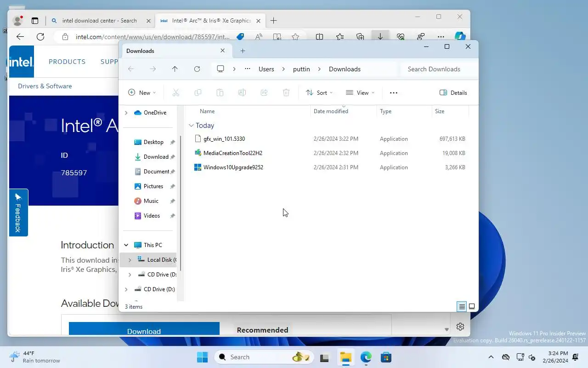Screen dimensions: 588x368
Task: Switch to details list view icon
Action: [x=462, y=306]
